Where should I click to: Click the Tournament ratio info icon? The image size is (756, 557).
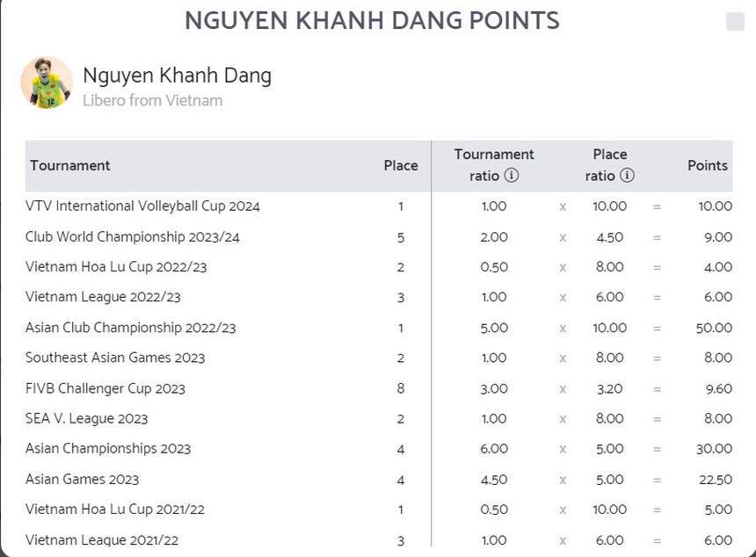(x=512, y=176)
